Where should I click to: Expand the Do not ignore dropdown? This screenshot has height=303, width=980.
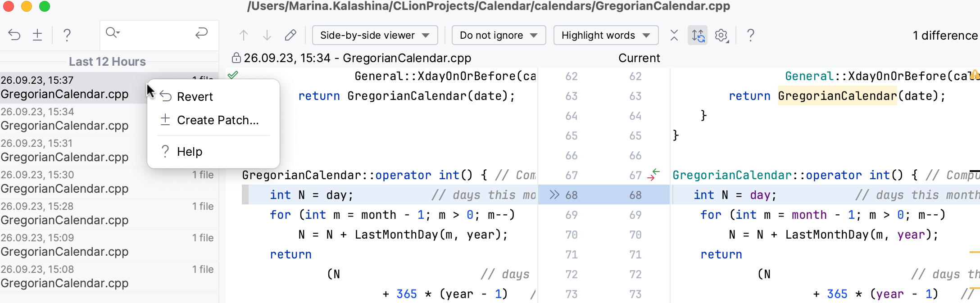pyautogui.click(x=499, y=35)
